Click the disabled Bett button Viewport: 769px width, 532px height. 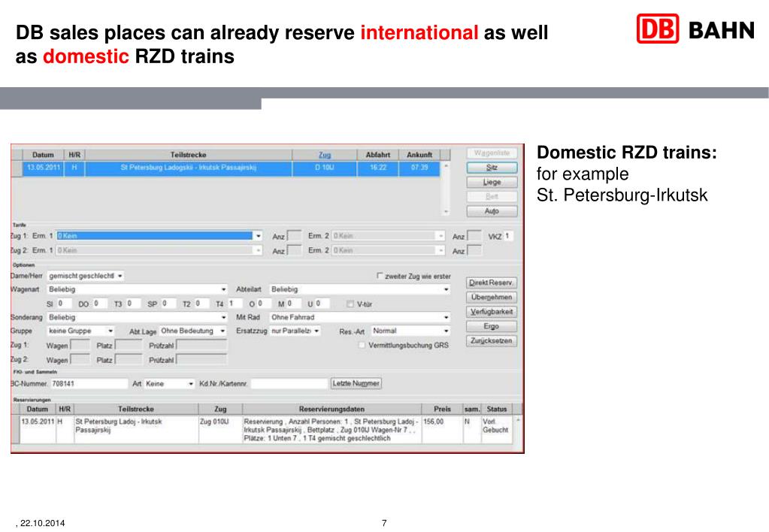pos(492,197)
